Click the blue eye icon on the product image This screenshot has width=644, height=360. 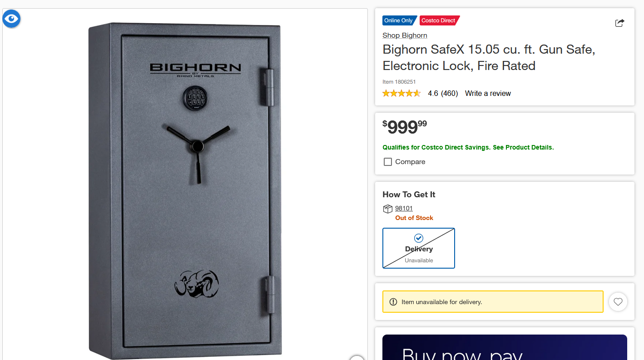point(11,19)
